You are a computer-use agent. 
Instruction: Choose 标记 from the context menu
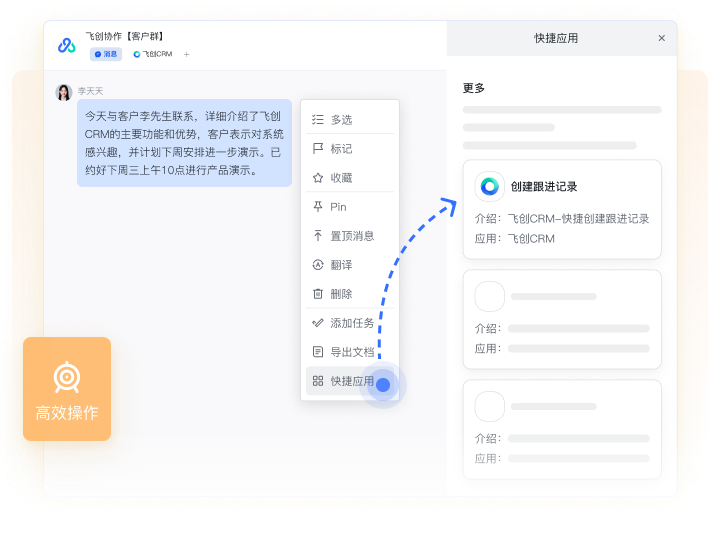tap(350, 149)
